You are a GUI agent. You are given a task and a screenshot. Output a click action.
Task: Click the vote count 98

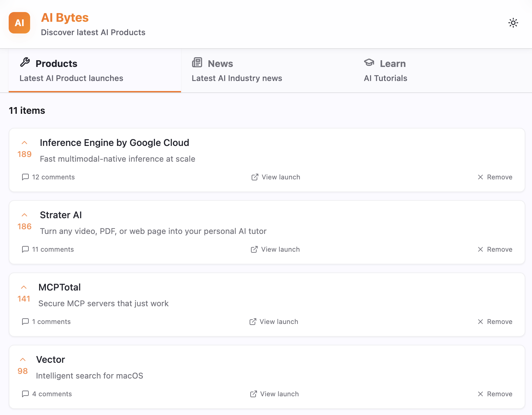23,371
